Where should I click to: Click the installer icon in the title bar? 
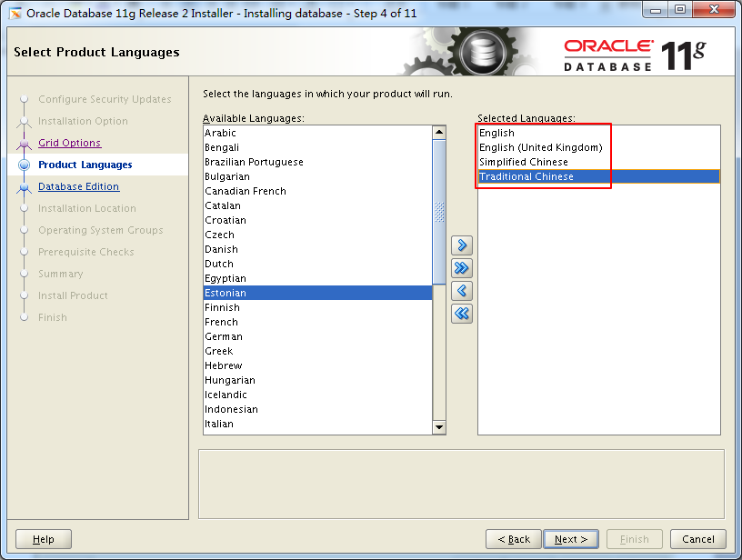pyautogui.click(x=15, y=14)
